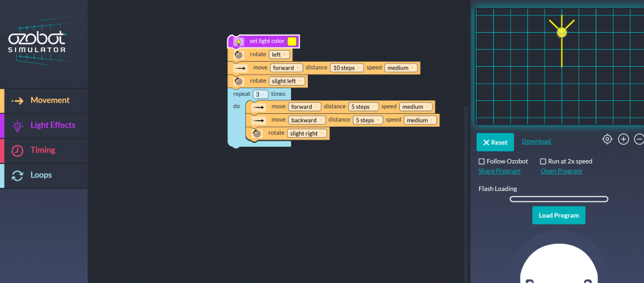Select the 'set light color' block label
This screenshot has width=644, height=283.
pos(267,41)
